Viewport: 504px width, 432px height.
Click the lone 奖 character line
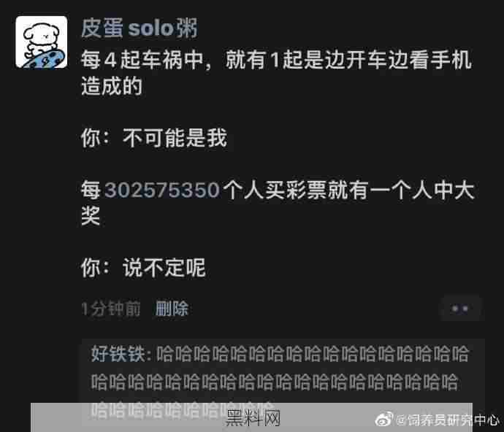coord(91,216)
